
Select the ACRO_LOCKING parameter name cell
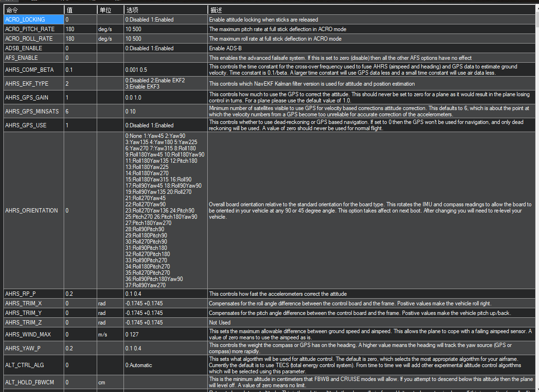pos(34,20)
